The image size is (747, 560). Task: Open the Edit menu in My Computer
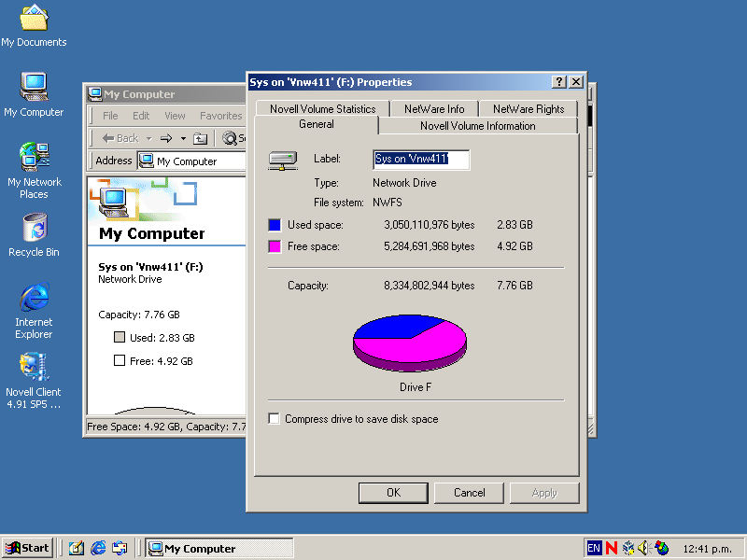click(141, 116)
